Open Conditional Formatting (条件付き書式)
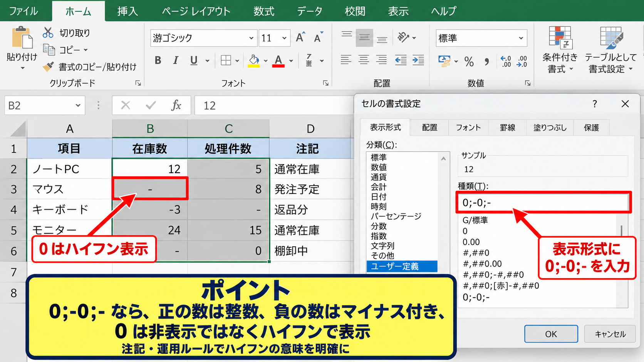Viewport: 644px width, 362px height. (560, 50)
